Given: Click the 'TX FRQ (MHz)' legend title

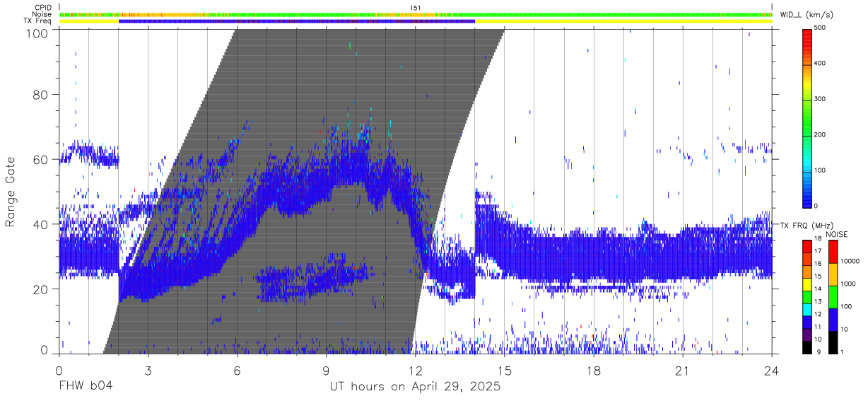Looking at the screenshot, I should [x=807, y=226].
